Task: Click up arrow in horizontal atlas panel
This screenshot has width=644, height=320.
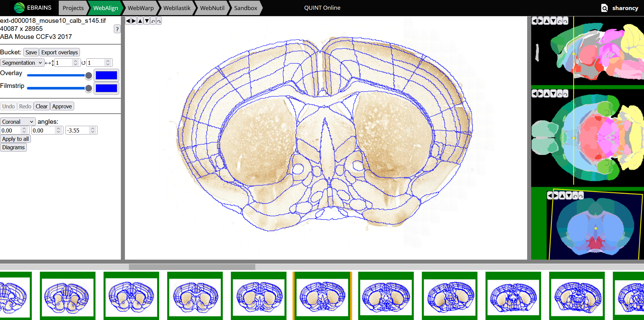Action: click(547, 94)
